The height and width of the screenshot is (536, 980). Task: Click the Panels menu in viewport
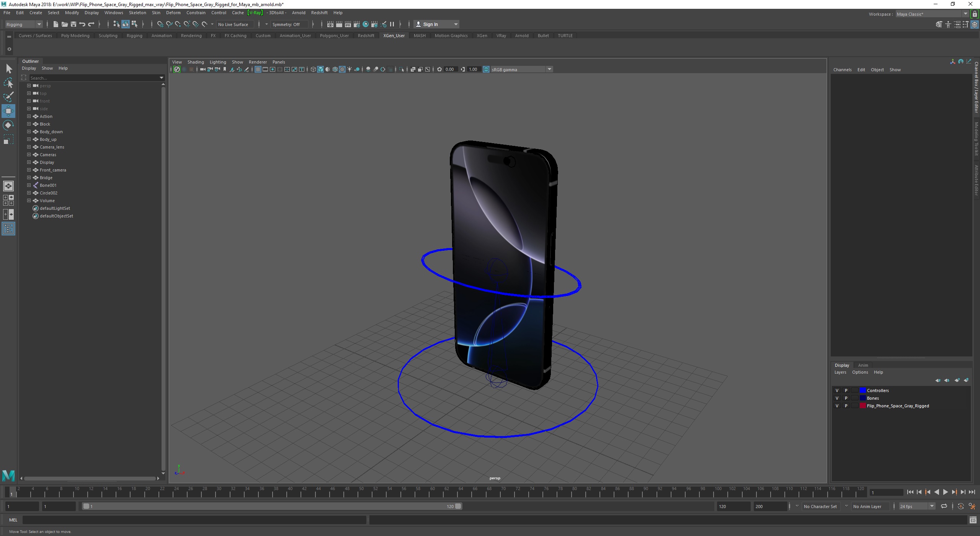278,61
